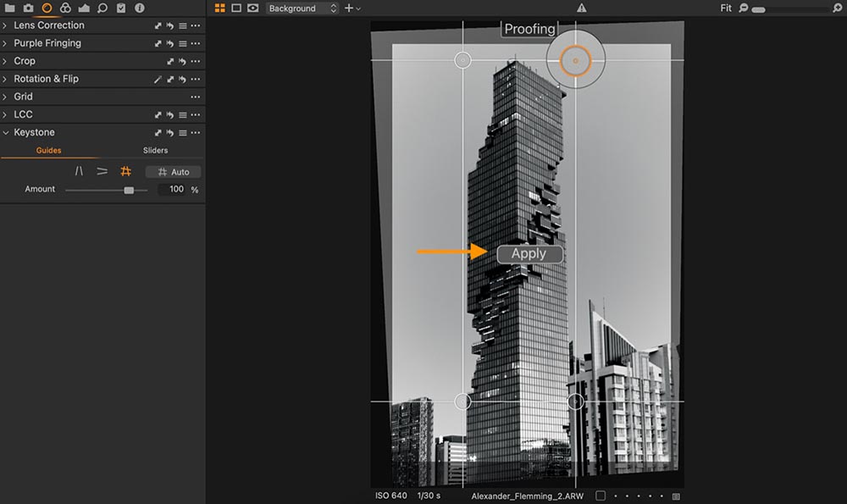Click the Apply button on the image

pos(529,254)
